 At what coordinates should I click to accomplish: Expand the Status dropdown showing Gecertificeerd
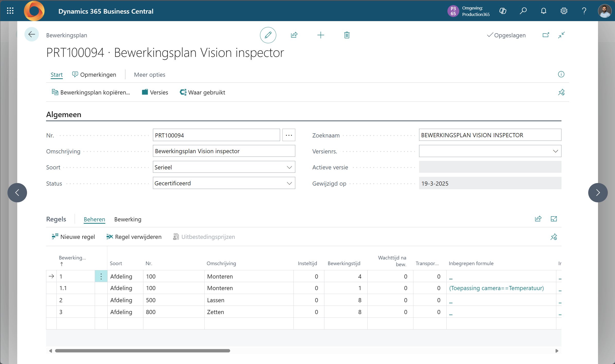click(289, 183)
